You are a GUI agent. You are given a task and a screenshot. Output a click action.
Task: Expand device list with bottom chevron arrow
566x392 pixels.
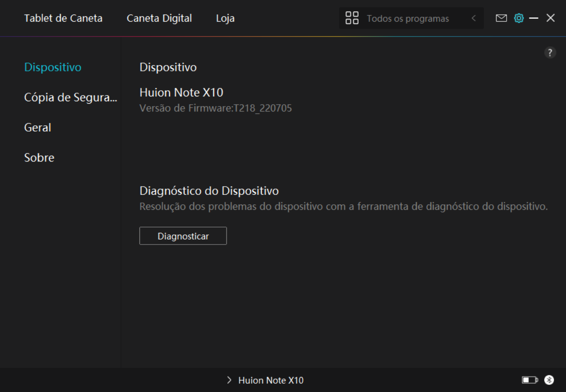pos(229,380)
